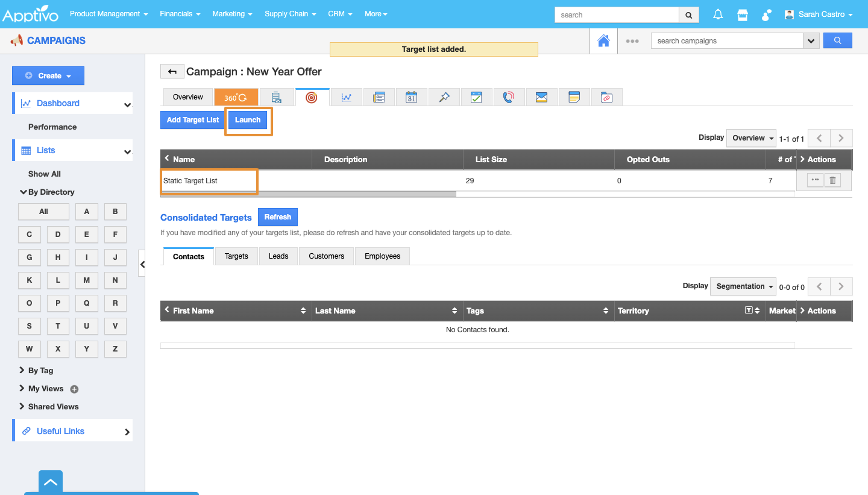Screen dimensions: 868x495
Task: Expand the Create dropdown button
Action: tap(48, 76)
